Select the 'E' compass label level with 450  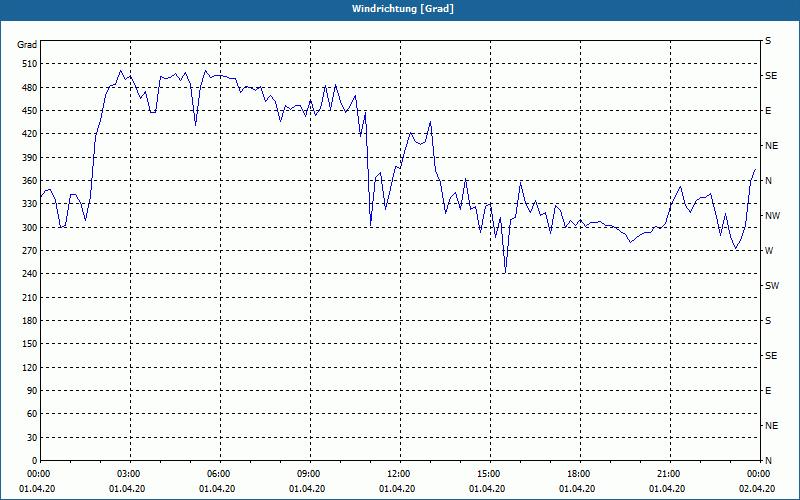point(768,111)
